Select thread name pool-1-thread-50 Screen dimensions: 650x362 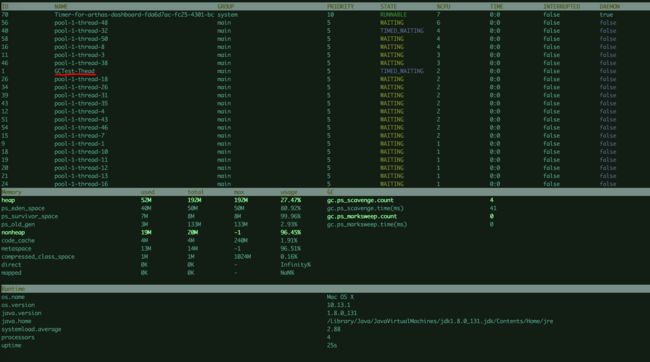(81, 39)
